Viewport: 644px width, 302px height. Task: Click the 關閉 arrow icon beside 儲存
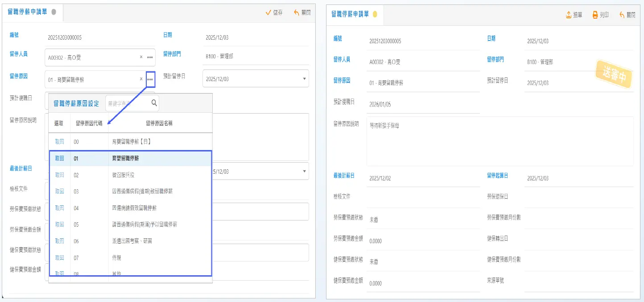click(297, 12)
